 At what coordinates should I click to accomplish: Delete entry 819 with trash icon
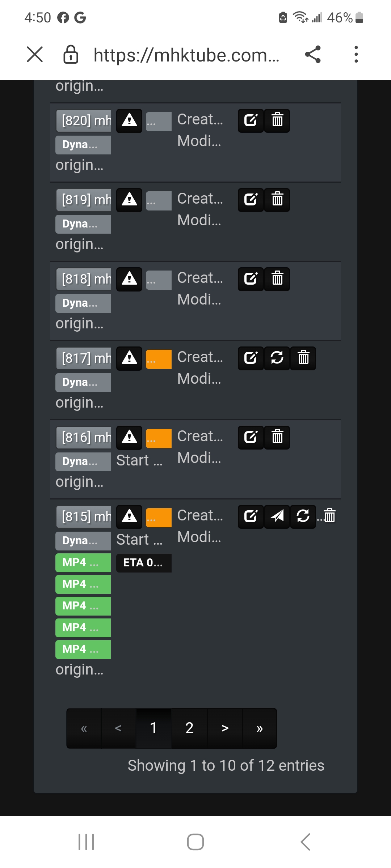pyautogui.click(x=277, y=200)
